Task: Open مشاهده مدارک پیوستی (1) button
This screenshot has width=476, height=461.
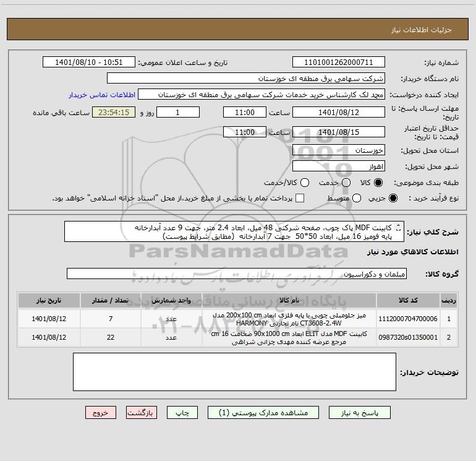Action: (x=263, y=413)
